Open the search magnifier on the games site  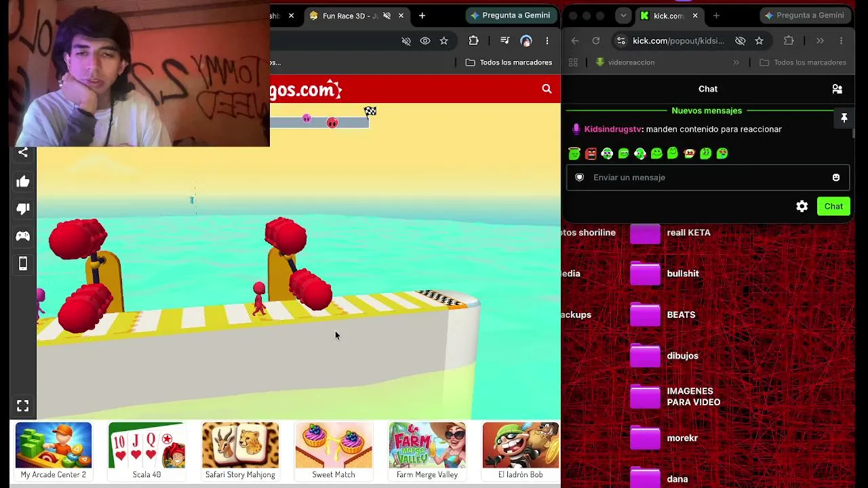coord(547,89)
